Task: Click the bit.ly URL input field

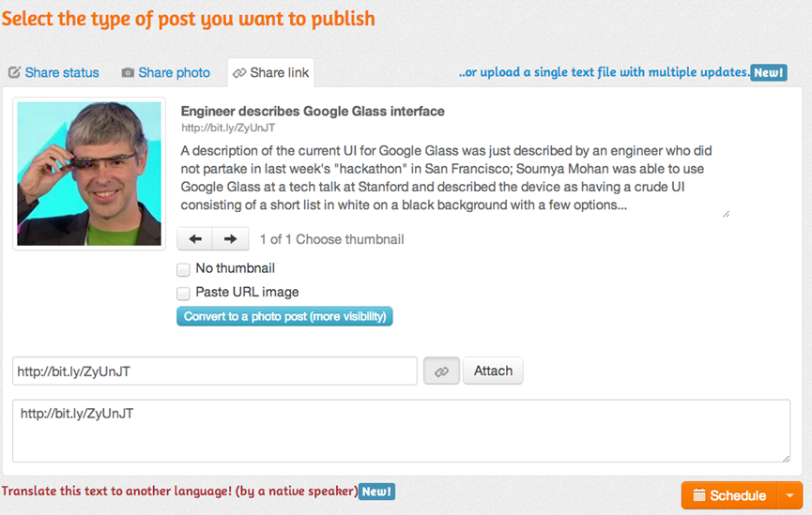Action: point(215,371)
